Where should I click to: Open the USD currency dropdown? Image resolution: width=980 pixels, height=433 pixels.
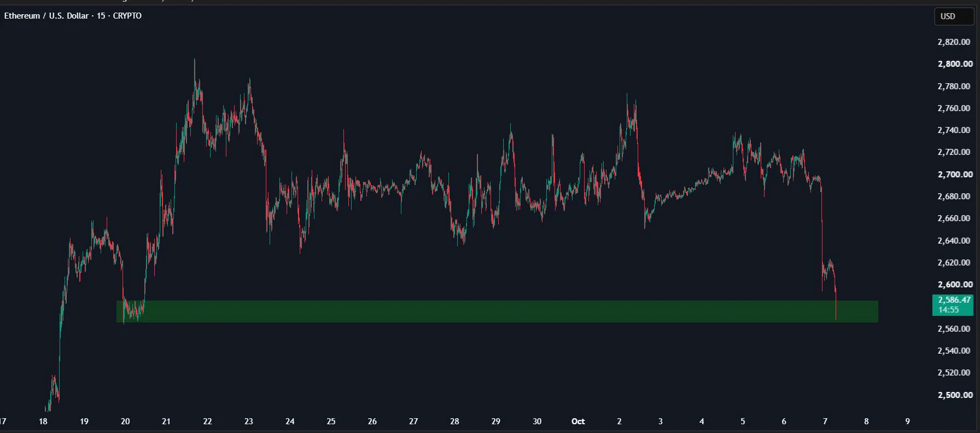(954, 16)
